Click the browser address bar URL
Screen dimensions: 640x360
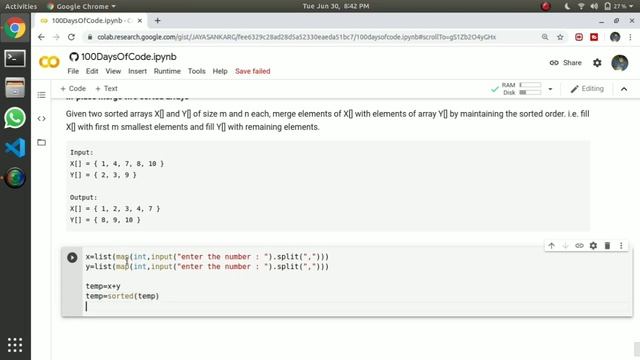click(296, 37)
